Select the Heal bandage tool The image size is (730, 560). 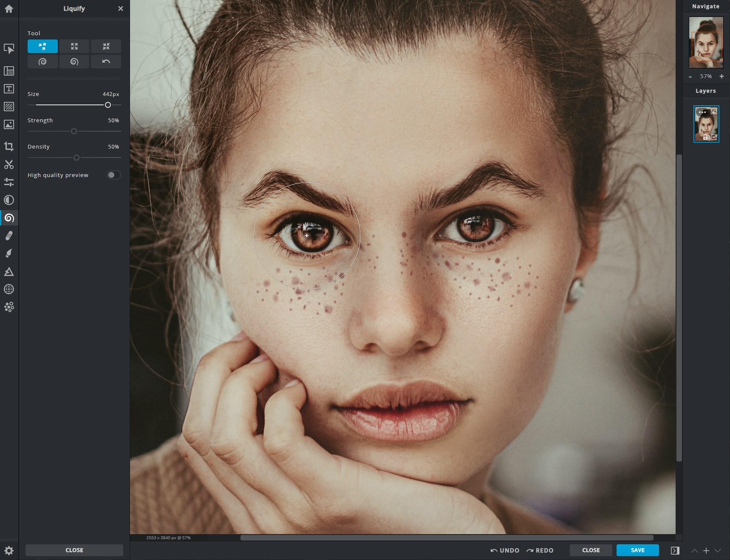click(x=9, y=236)
